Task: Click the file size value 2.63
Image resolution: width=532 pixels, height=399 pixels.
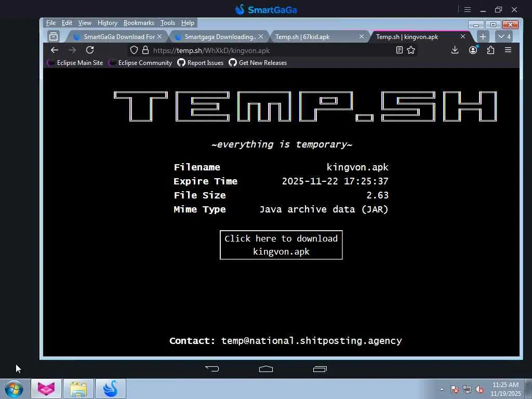Action: click(x=378, y=195)
